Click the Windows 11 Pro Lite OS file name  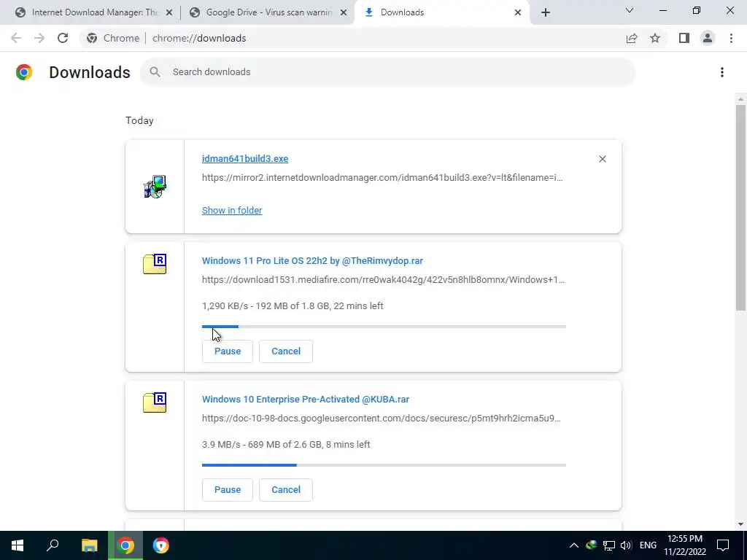pyautogui.click(x=312, y=261)
